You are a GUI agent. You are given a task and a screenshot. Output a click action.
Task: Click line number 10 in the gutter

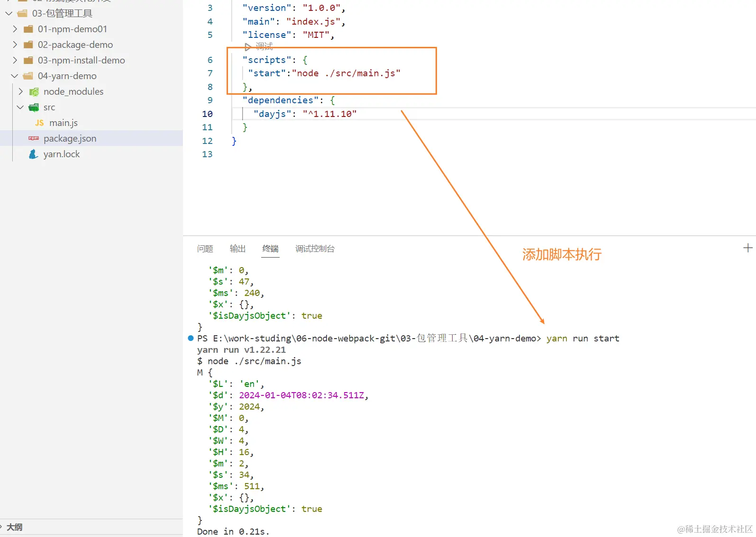coord(207,114)
